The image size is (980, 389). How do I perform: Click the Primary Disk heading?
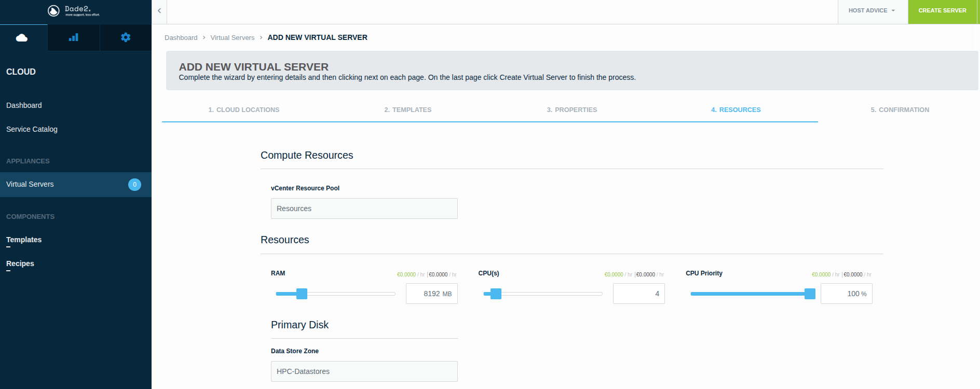(x=300, y=325)
